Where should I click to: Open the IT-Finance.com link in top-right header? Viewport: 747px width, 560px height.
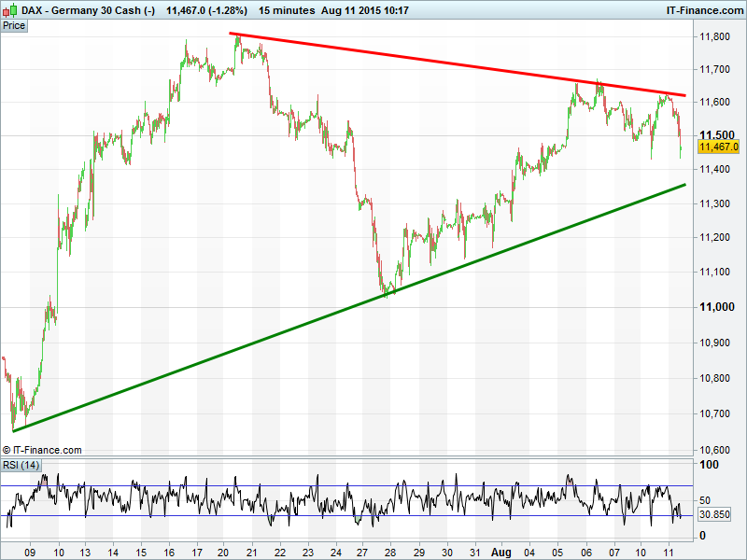click(x=704, y=8)
